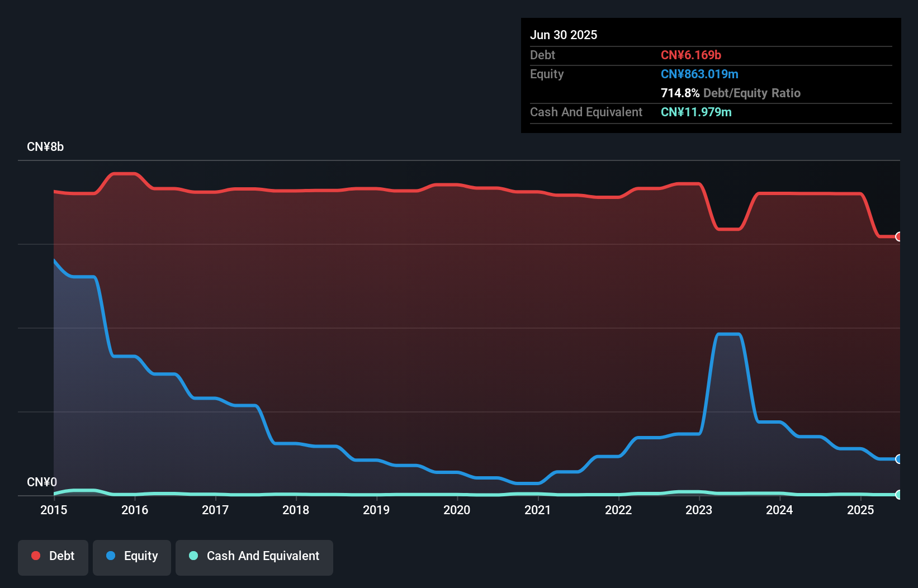Toggle the Equity series visibility
This screenshot has width=918, height=588.
pyautogui.click(x=131, y=557)
